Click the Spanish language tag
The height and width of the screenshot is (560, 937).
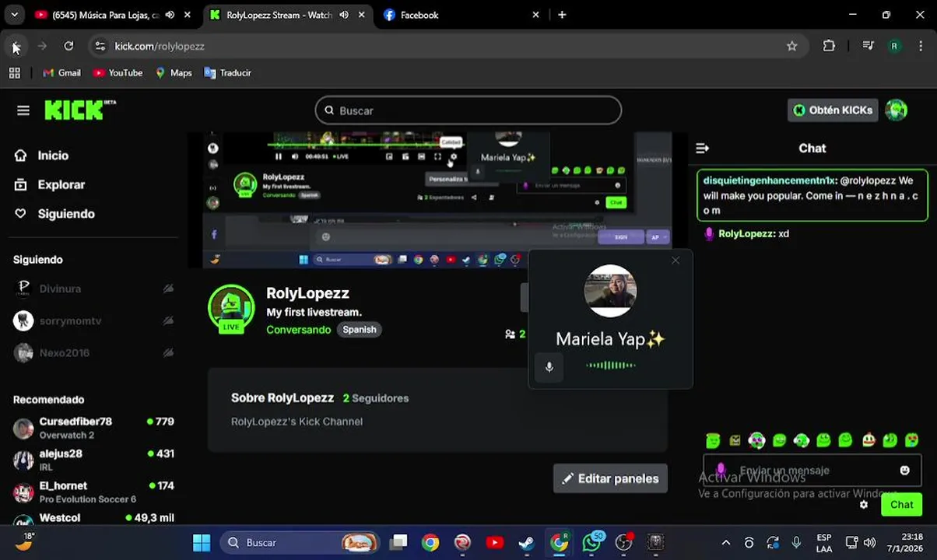pyautogui.click(x=360, y=330)
